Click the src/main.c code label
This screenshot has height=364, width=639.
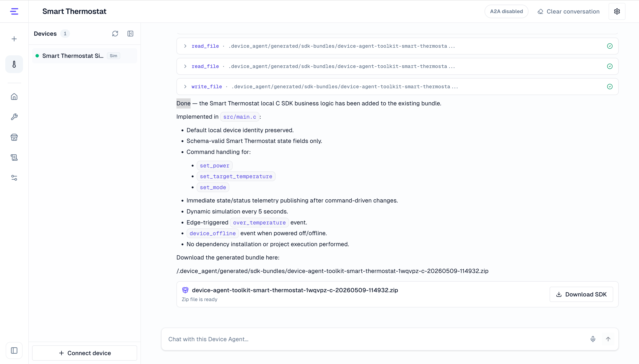pos(240,117)
